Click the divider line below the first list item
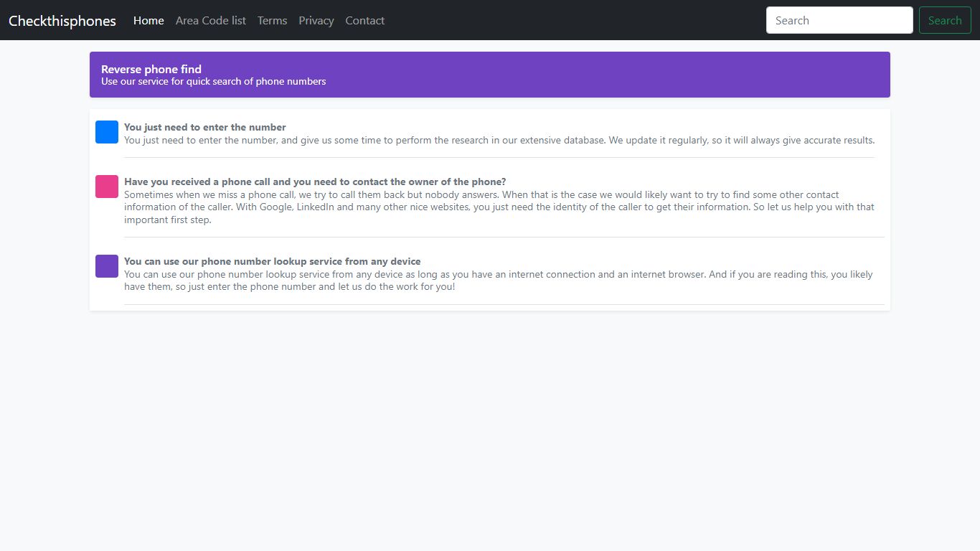 (499, 157)
